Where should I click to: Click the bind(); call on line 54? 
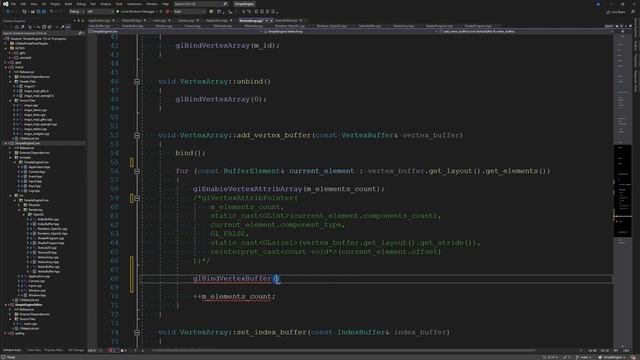pyautogui.click(x=191, y=153)
